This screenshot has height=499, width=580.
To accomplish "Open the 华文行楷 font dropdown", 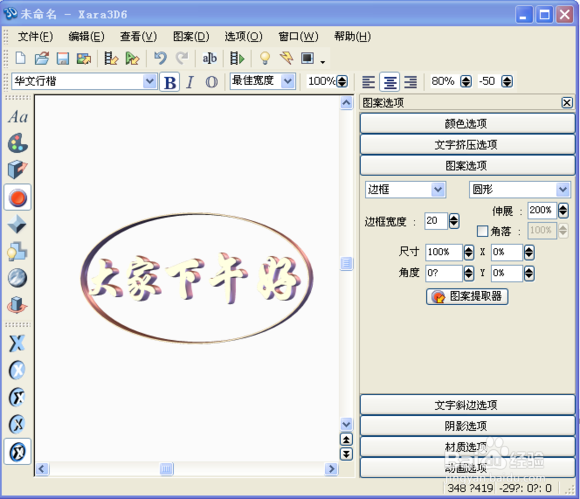I will click(x=149, y=81).
